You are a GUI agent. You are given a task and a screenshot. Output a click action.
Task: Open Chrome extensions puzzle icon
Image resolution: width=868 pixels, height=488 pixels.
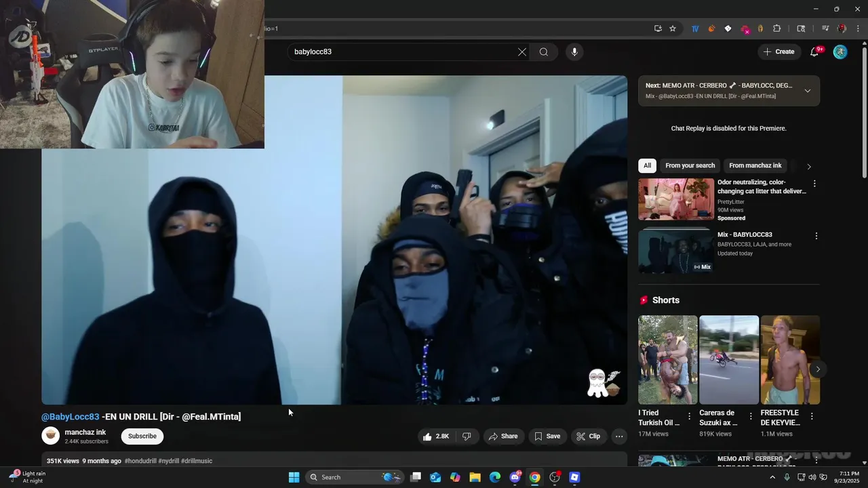(x=777, y=28)
